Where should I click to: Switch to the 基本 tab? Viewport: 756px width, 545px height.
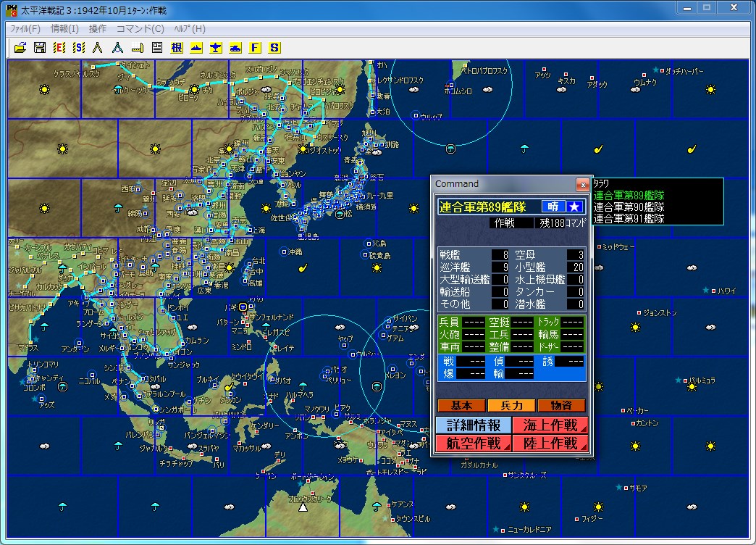pos(461,406)
